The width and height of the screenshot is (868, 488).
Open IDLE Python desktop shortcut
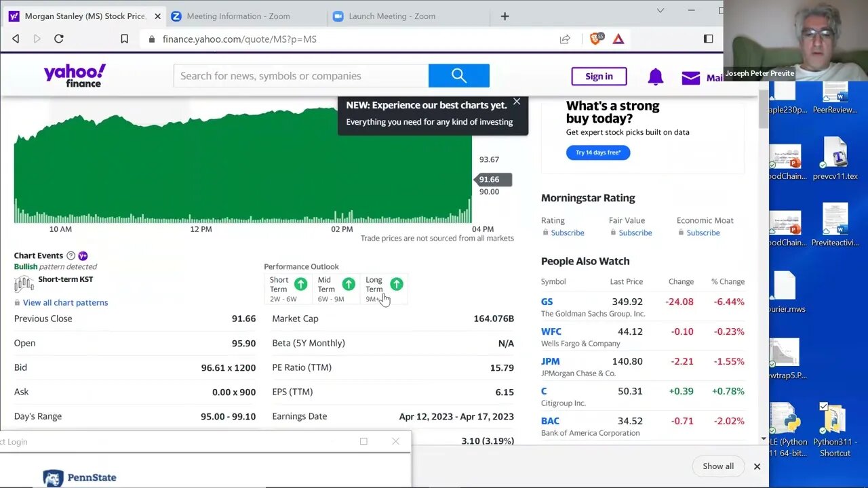pos(787,430)
